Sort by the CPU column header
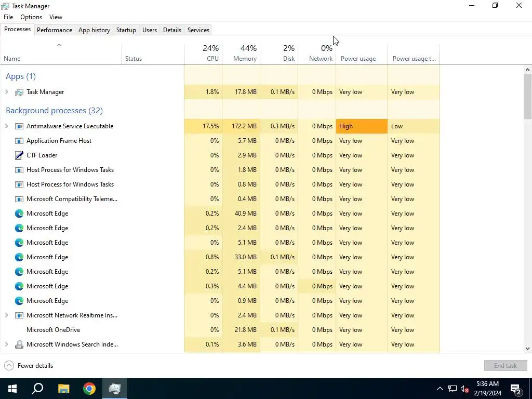 click(x=203, y=54)
